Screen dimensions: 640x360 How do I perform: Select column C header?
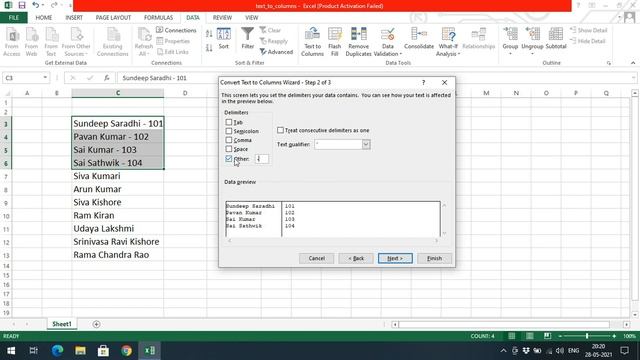coord(118,93)
